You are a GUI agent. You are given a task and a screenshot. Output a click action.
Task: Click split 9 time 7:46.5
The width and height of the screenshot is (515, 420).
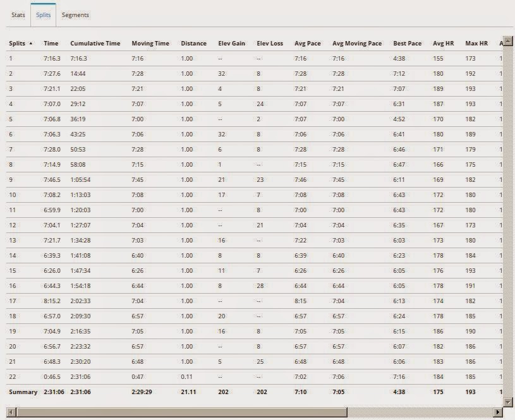(x=52, y=179)
